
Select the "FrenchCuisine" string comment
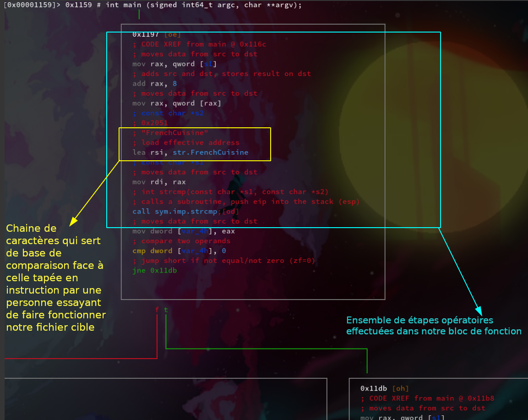pyautogui.click(x=170, y=133)
